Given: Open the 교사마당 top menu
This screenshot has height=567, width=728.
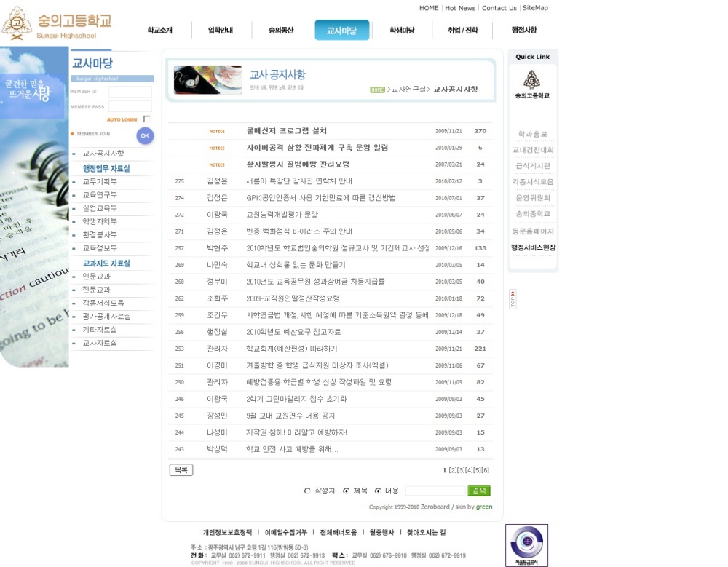Looking at the screenshot, I should 341,31.
